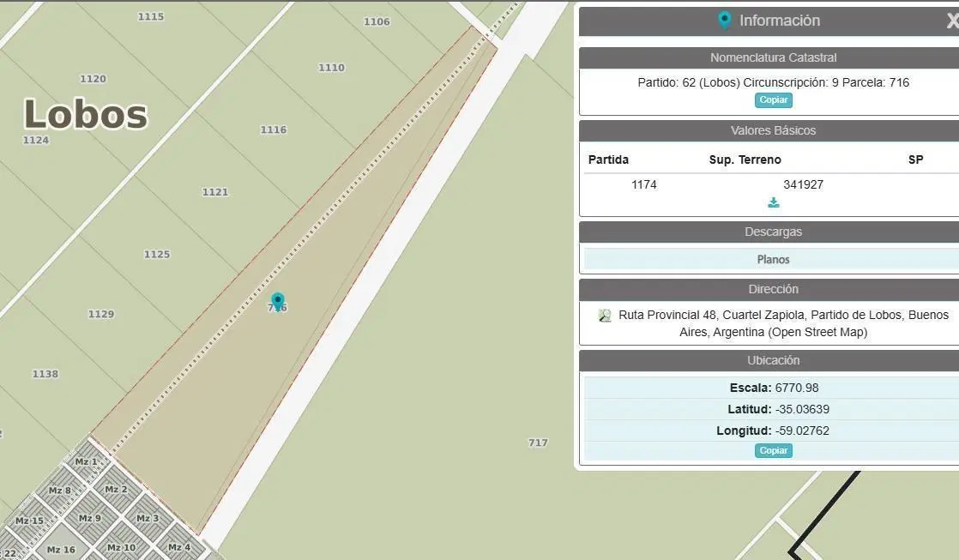959x560 pixels.
Task: Select parcel 1129 on the map
Action: [101, 314]
